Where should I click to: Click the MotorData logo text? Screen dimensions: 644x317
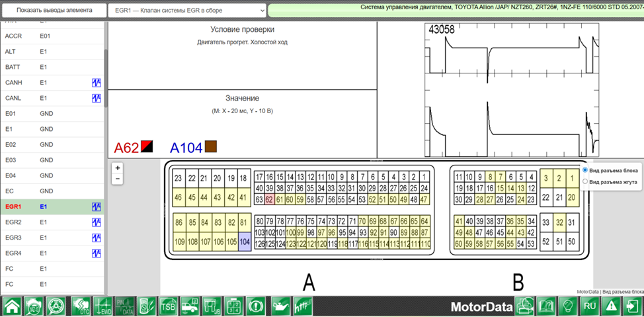[x=481, y=306]
